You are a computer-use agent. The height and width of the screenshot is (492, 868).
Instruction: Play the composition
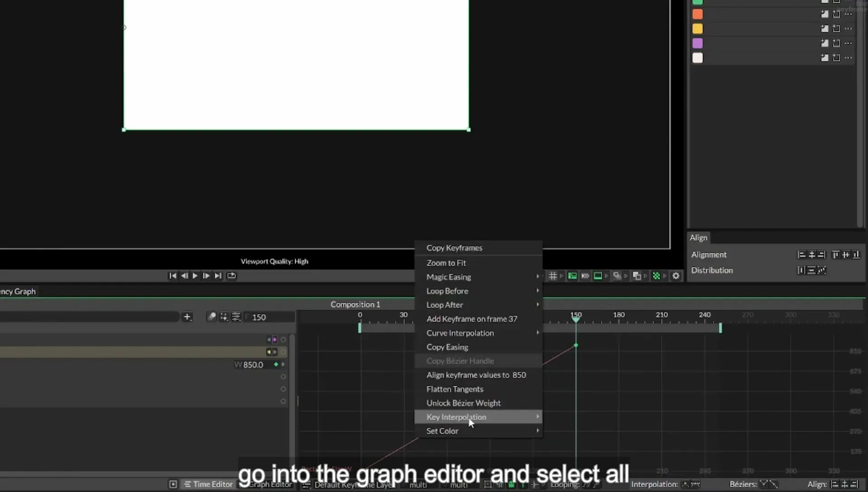coord(195,276)
